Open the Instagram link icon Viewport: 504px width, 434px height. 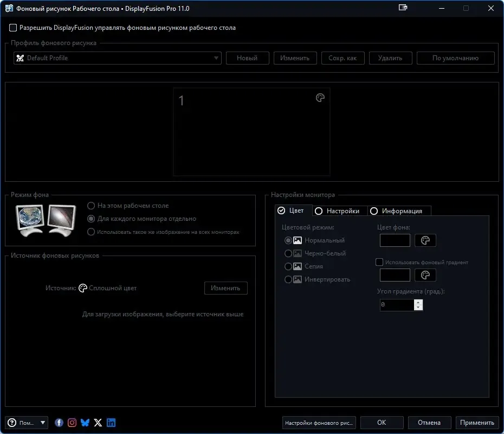[72, 423]
